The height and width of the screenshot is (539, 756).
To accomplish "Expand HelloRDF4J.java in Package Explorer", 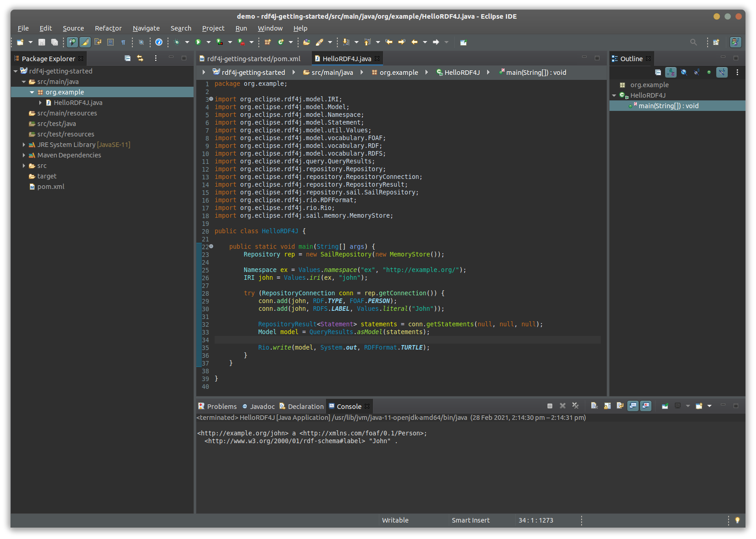I will 40,103.
